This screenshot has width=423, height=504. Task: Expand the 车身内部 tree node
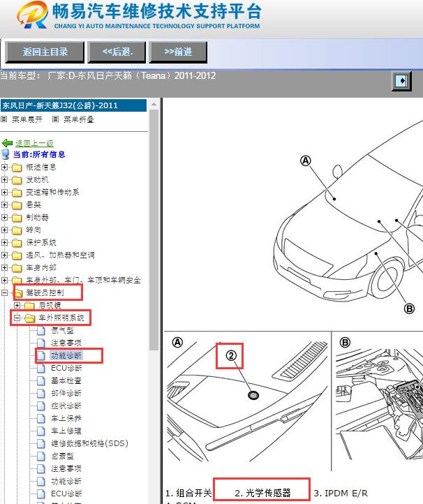pos(4,267)
